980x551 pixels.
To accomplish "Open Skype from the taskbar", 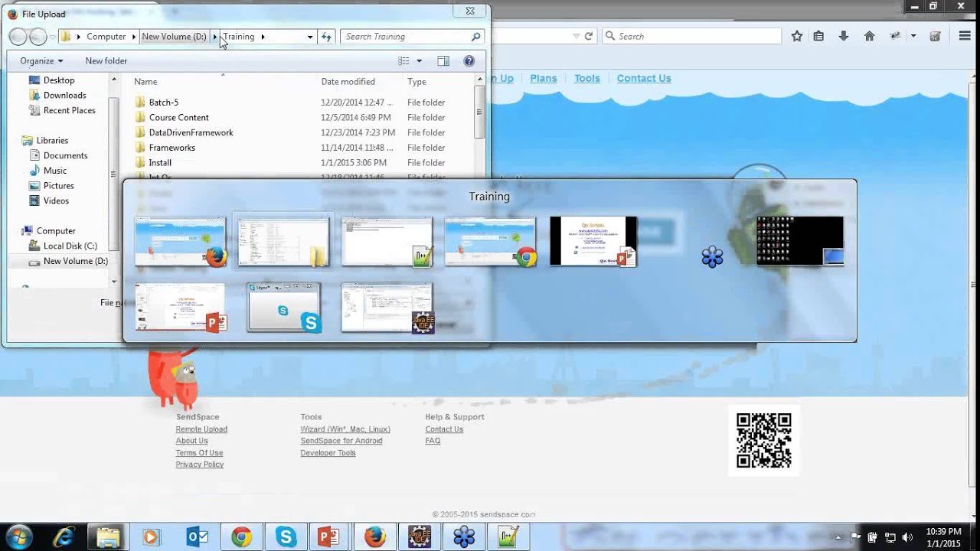I will pyautogui.click(x=286, y=536).
